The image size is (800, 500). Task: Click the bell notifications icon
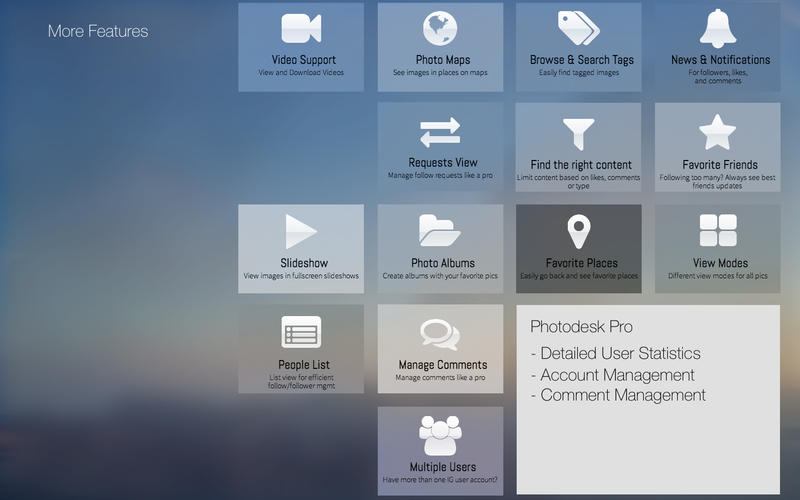pos(717,29)
